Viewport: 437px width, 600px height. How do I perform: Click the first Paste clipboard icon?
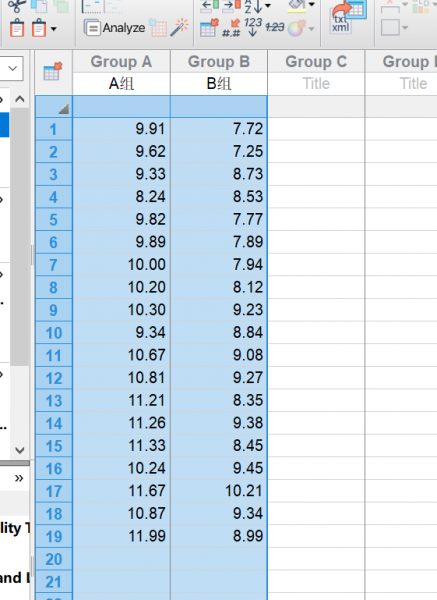point(17,29)
